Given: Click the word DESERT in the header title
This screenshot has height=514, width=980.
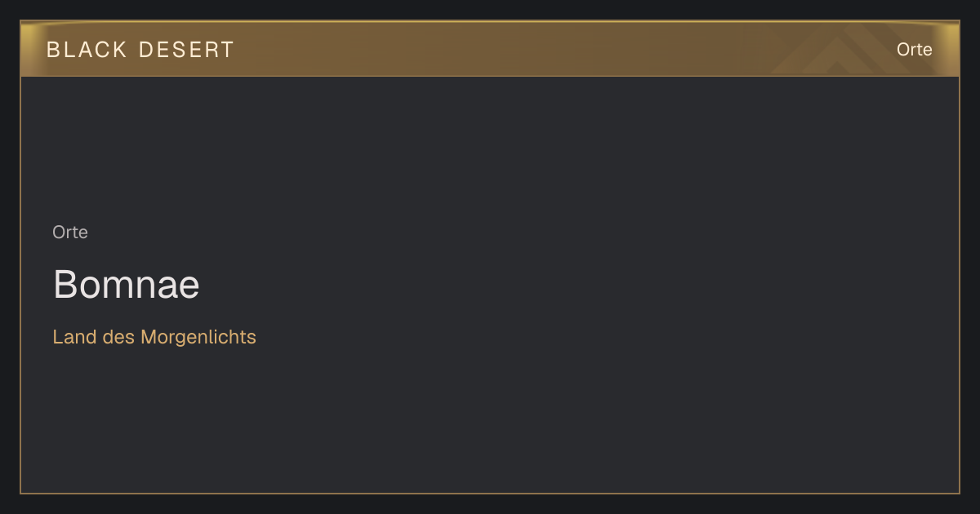Looking at the screenshot, I should pyautogui.click(x=186, y=50).
